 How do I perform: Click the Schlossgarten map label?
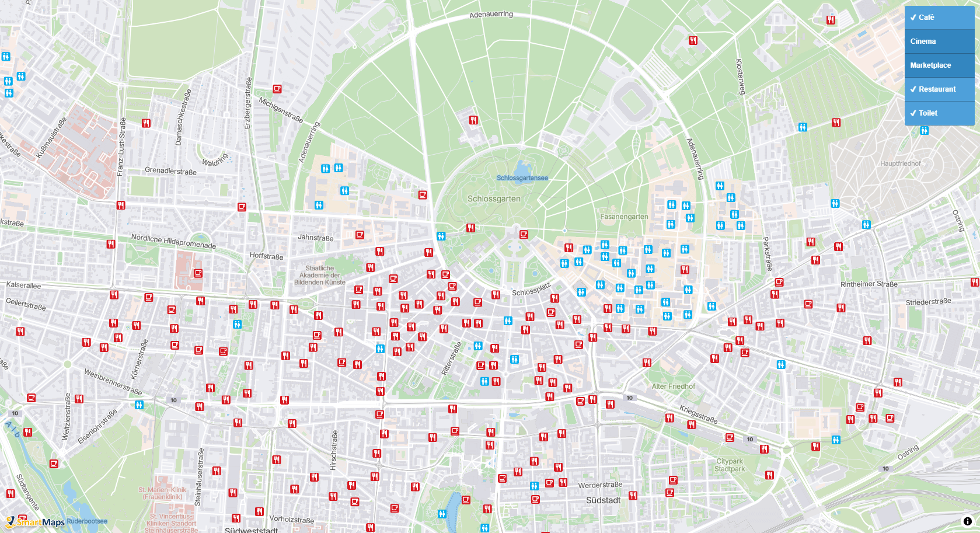pyautogui.click(x=494, y=199)
